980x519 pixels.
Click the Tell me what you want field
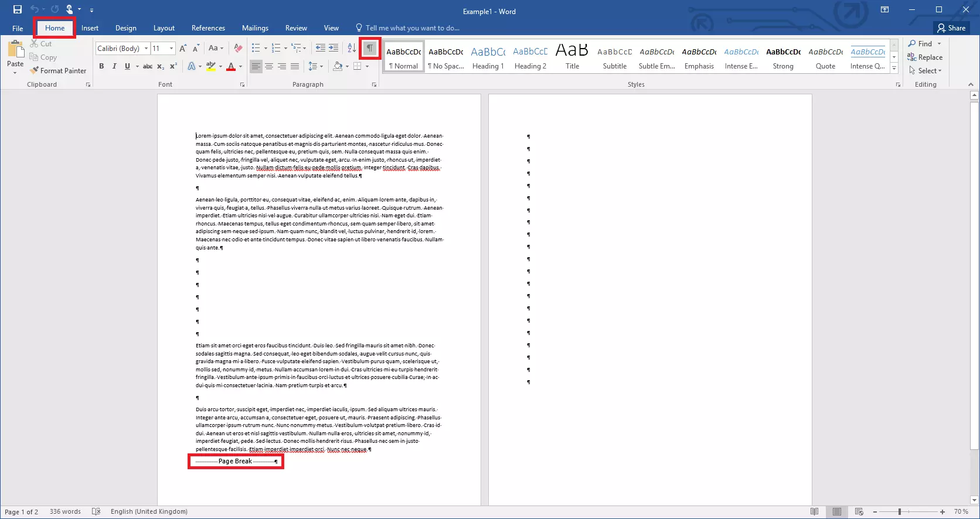tap(412, 28)
